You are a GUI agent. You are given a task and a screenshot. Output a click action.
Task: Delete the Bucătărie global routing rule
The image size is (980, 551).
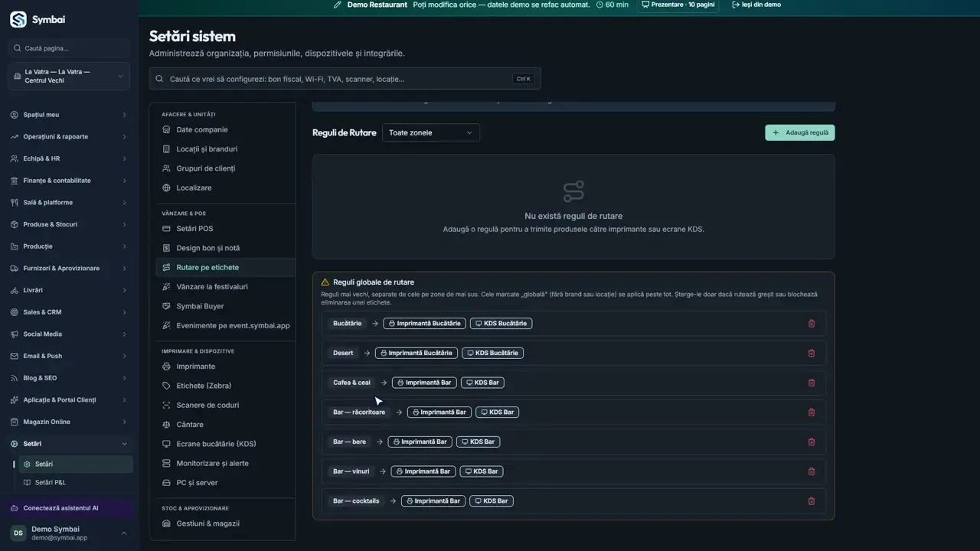pyautogui.click(x=812, y=324)
